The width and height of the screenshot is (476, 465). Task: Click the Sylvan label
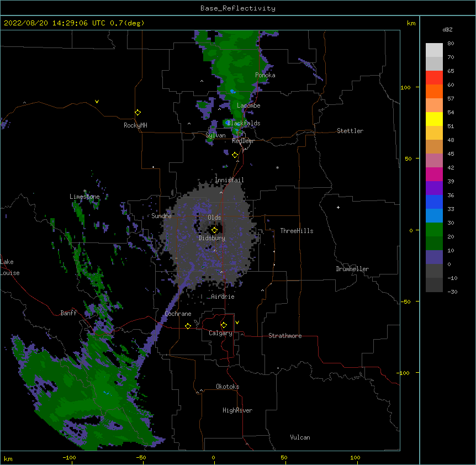[x=215, y=135]
